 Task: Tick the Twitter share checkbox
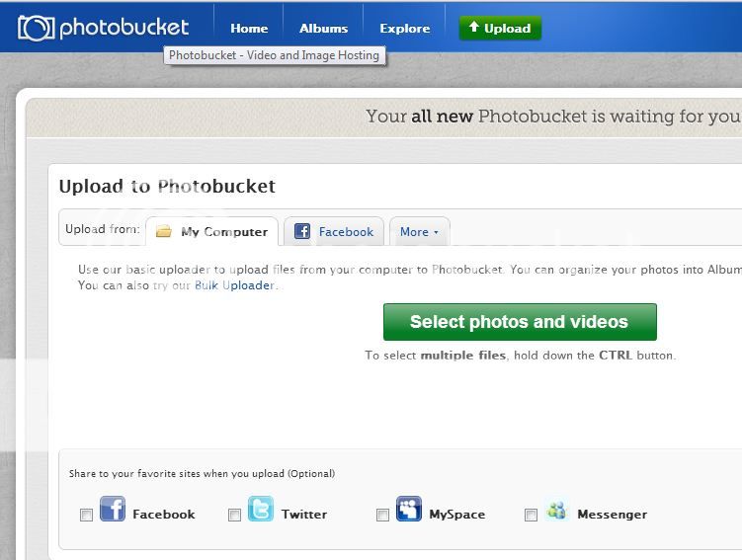(234, 515)
